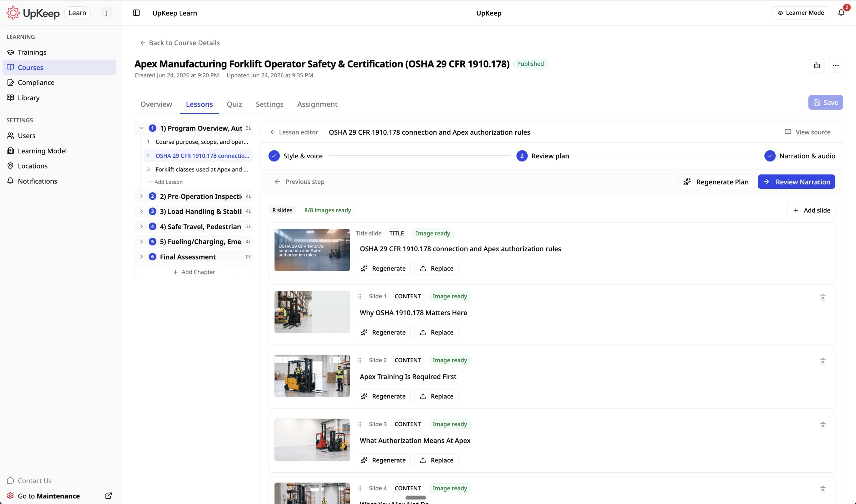Switch to Learner Mode
This screenshot has height=504, width=856.
click(801, 13)
